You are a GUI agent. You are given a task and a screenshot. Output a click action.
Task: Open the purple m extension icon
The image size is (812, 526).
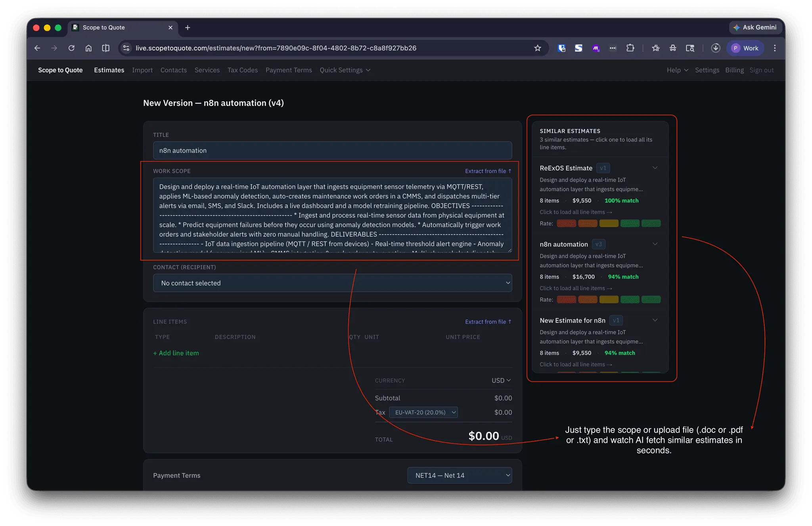click(x=596, y=48)
